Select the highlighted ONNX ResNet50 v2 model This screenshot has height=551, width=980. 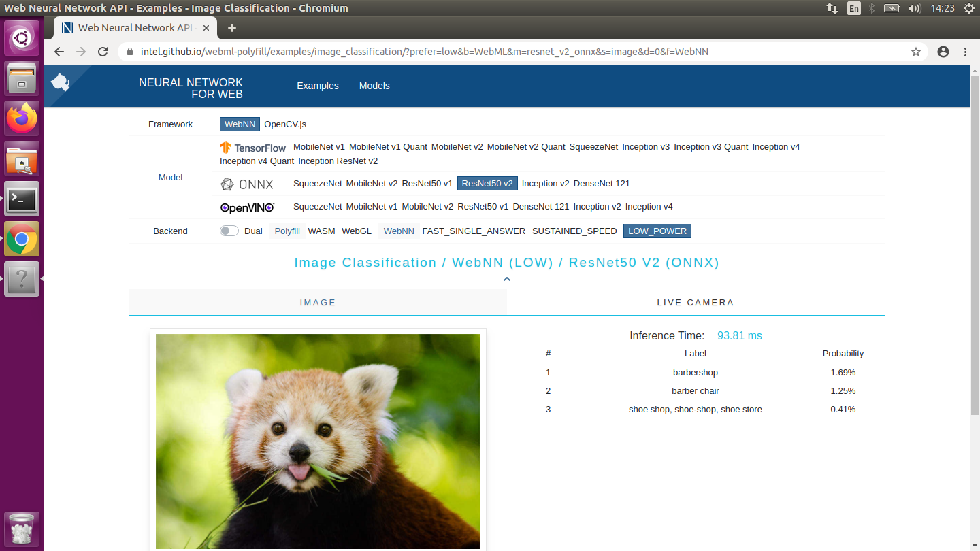487,184
